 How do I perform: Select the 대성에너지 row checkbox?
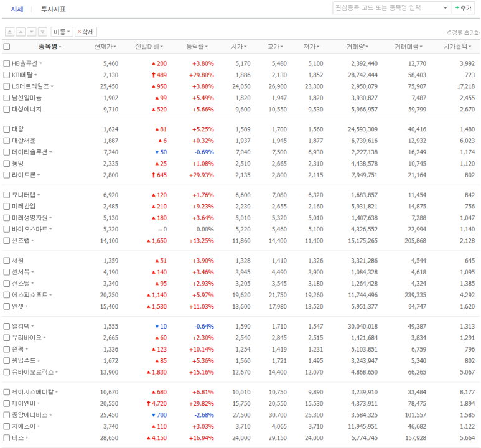(6, 110)
